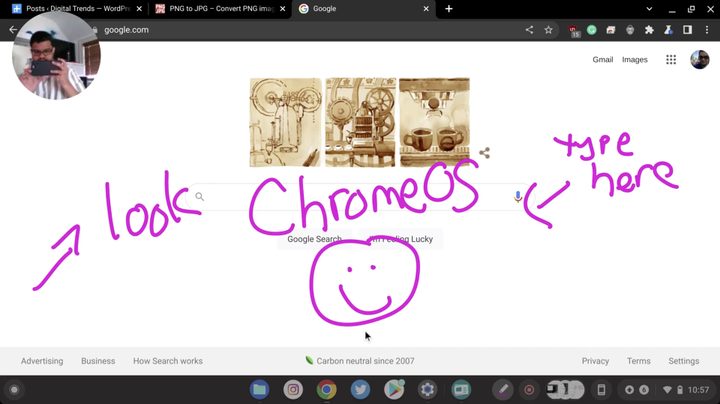Launch Instagram from the shelf

pyautogui.click(x=293, y=390)
